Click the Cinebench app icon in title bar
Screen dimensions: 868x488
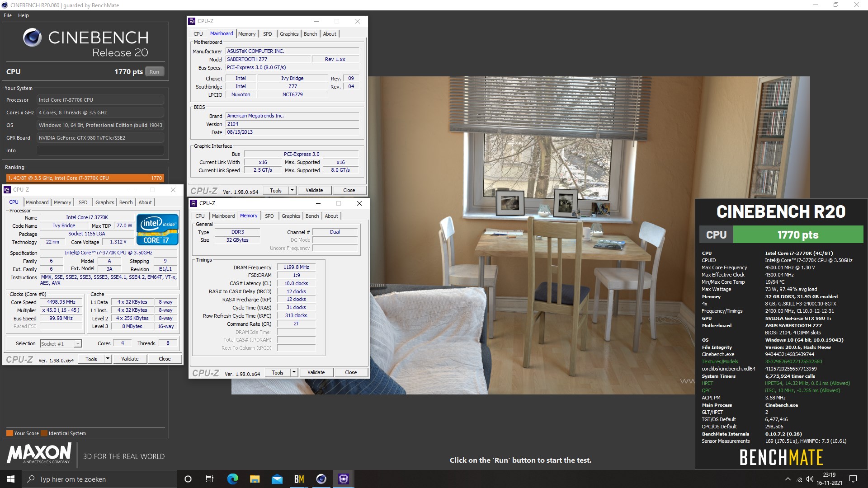5,5
